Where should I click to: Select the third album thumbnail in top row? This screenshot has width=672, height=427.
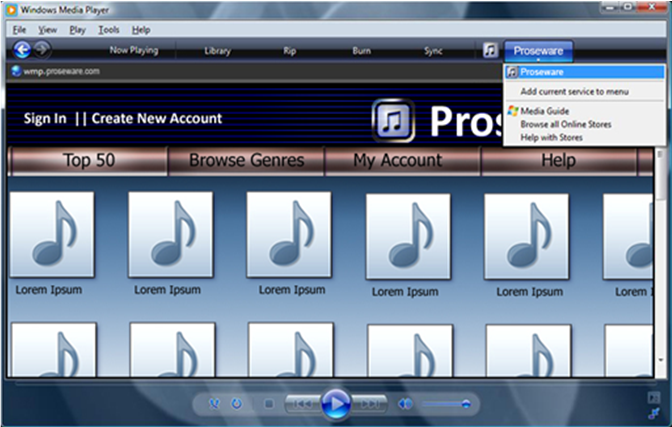[x=289, y=235]
